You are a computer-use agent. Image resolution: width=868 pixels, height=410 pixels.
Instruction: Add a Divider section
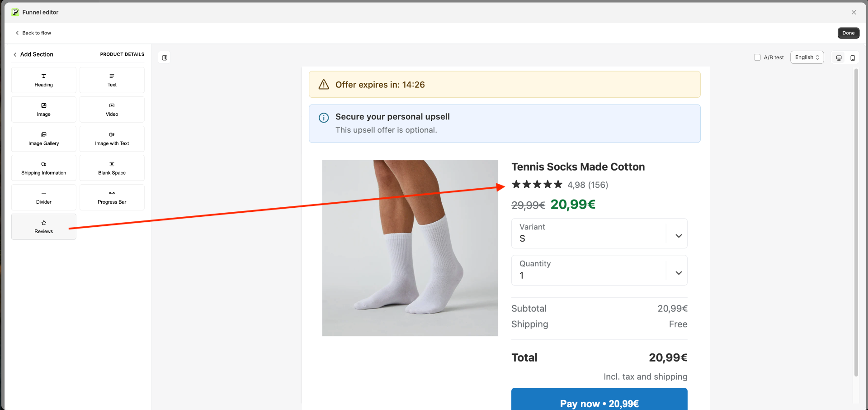44,197
